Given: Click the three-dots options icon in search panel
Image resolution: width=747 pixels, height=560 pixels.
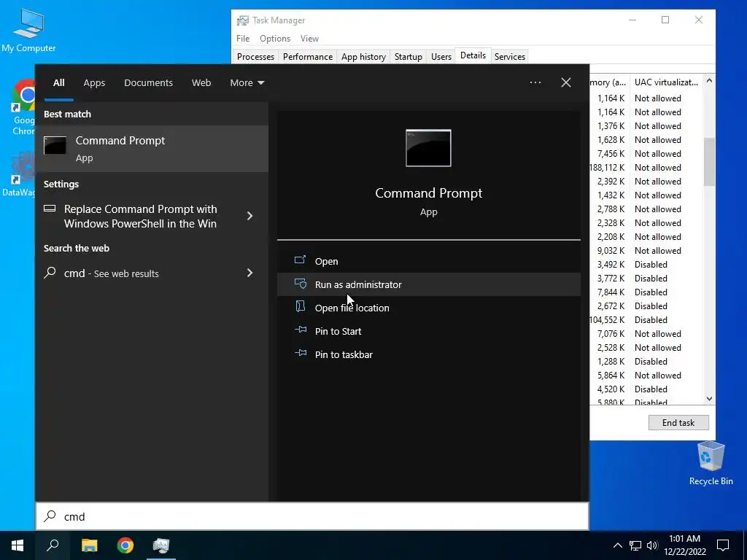Looking at the screenshot, I should coord(535,82).
